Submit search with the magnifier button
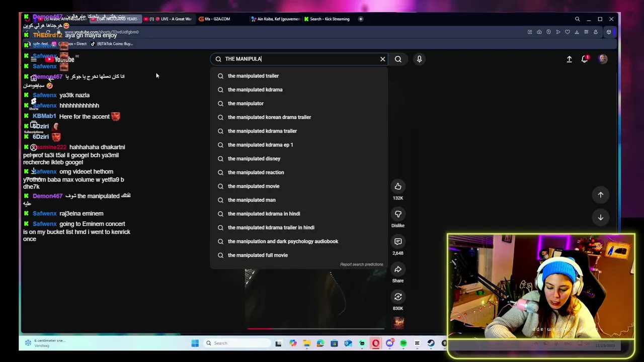 point(398,59)
